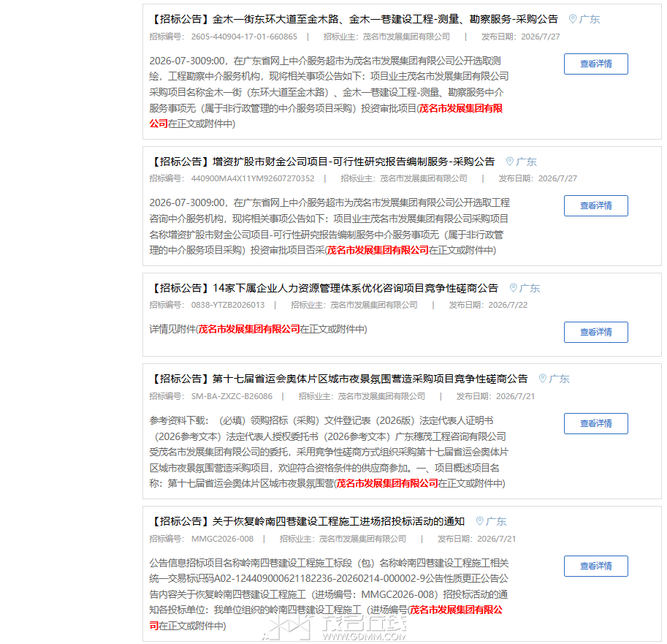Open title 第十七届省运会奥体片区城市夜景氛围营造
This screenshot has width=667, height=644.
338,379
